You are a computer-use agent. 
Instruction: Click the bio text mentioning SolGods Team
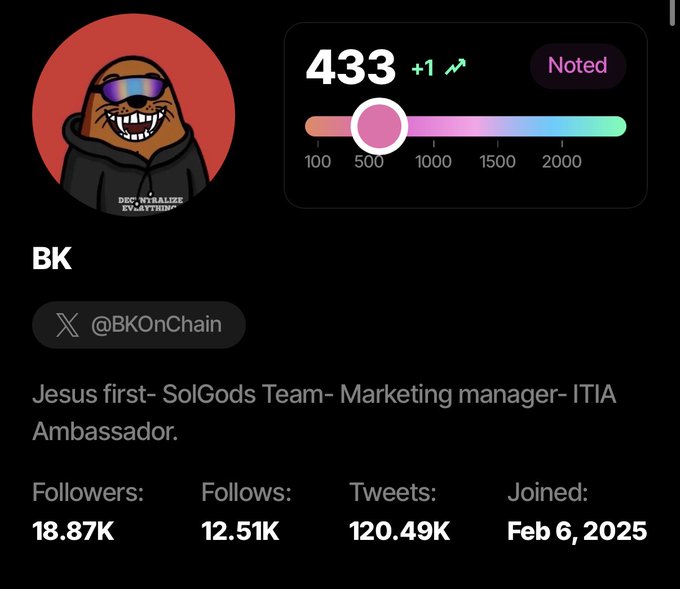click(324, 412)
